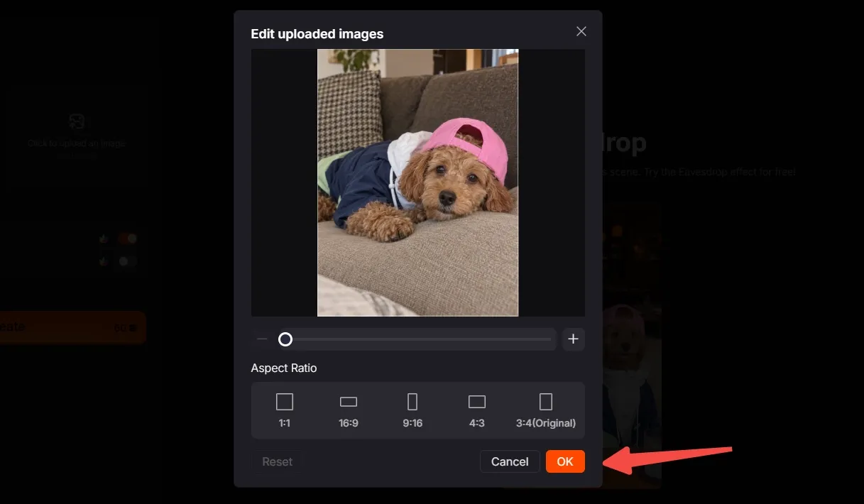The width and height of the screenshot is (864, 504).
Task: Enable the dimmed grey toggle switch
Action: (x=128, y=261)
